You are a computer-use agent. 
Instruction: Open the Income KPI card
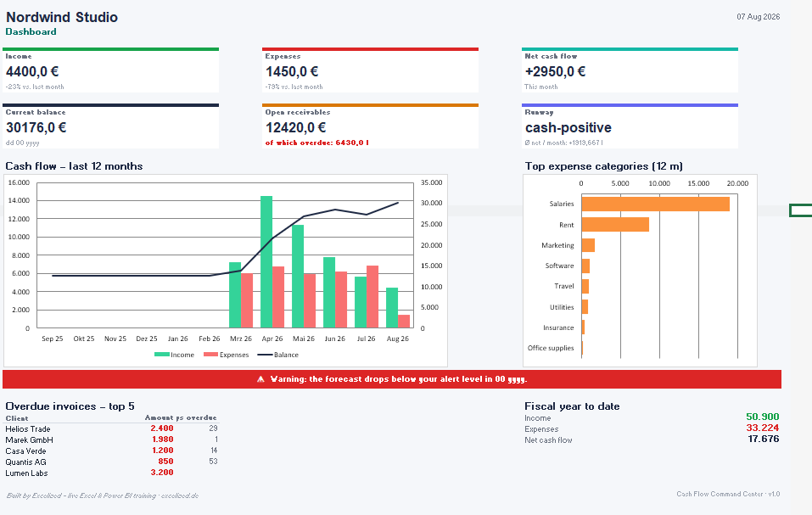click(111, 70)
